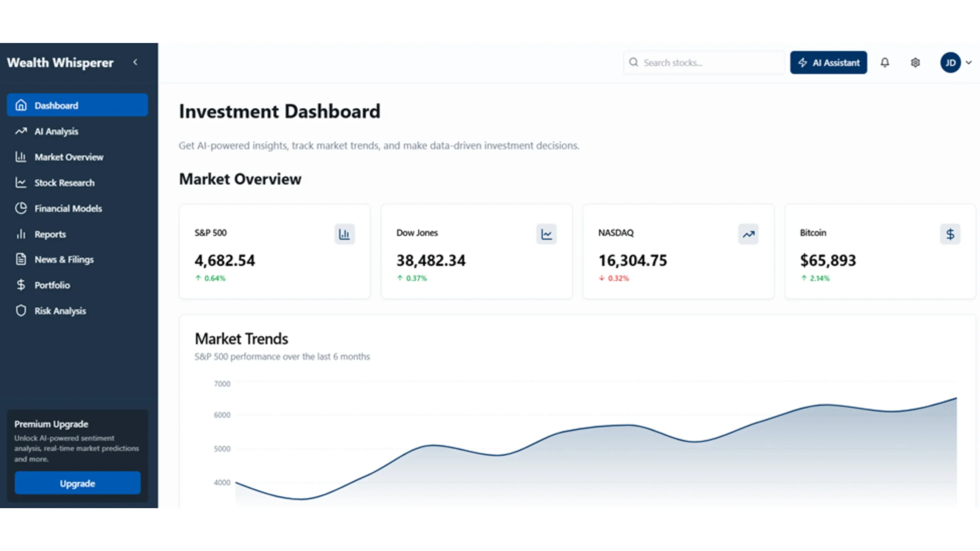Click the Upgrade button for Premium
Image resolution: width=980 pixels, height=551 pixels.
(77, 483)
